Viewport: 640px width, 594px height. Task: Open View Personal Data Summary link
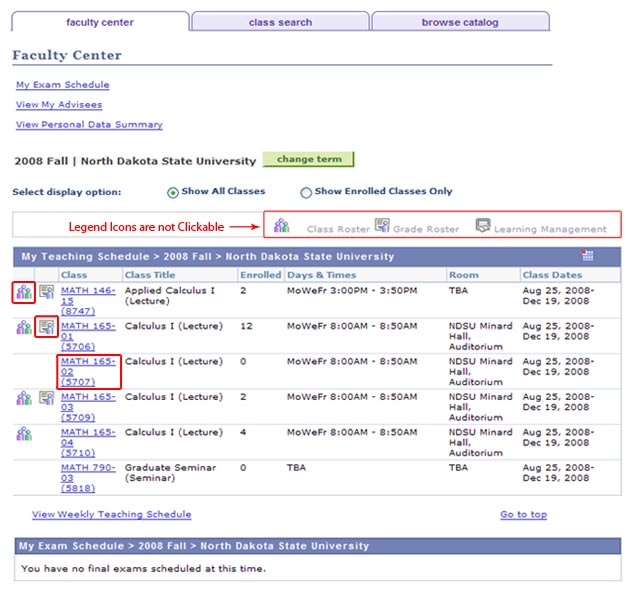point(89,125)
